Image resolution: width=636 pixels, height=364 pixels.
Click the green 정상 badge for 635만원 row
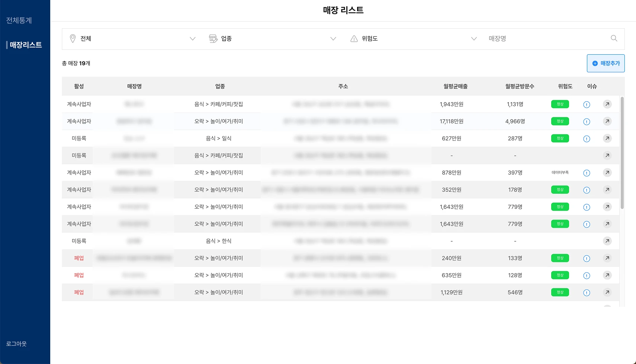(560, 275)
